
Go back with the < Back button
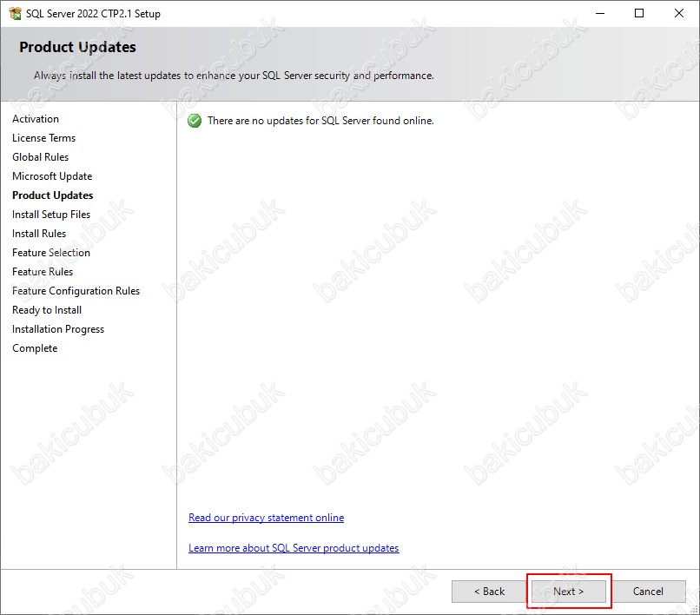pos(489,592)
